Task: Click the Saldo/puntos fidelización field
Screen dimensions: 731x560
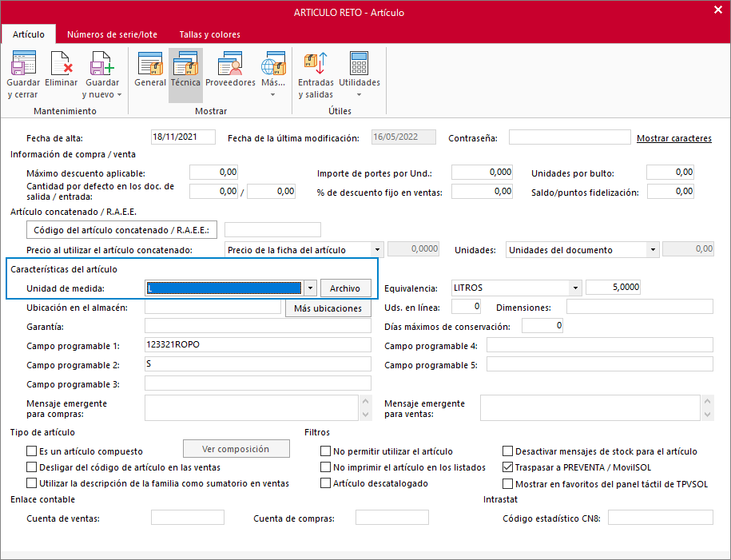Action: tap(670, 191)
